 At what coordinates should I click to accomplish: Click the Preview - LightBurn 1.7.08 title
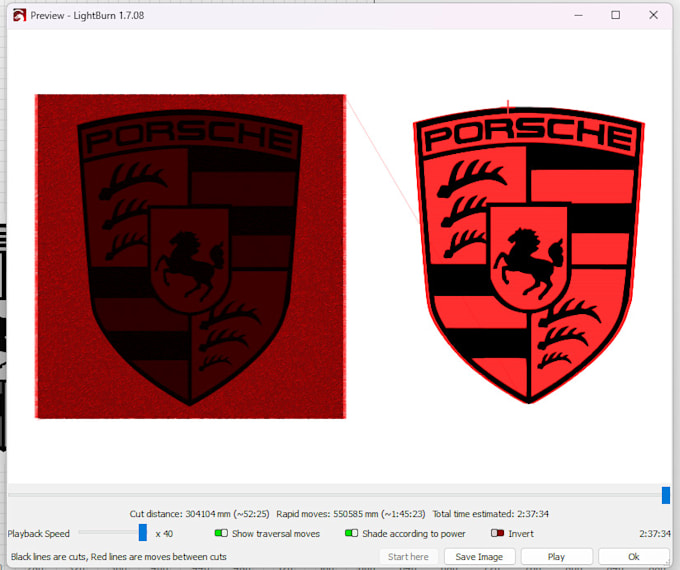click(87, 16)
